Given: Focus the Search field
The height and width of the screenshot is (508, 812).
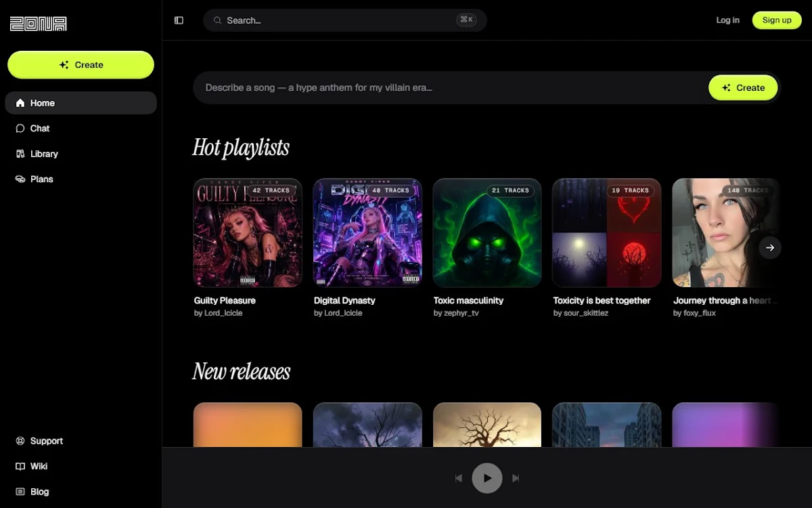Looking at the screenshot, I should 345,20.
